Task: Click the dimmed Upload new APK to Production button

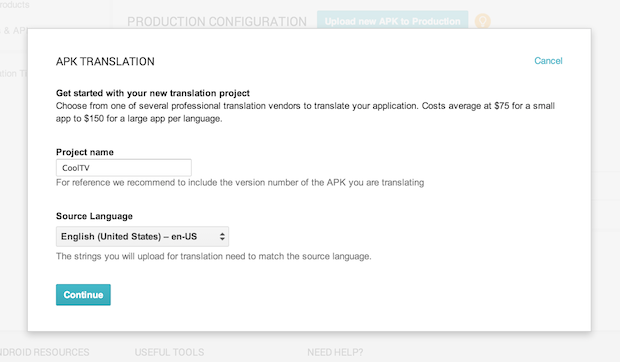Action: point(393,21)
